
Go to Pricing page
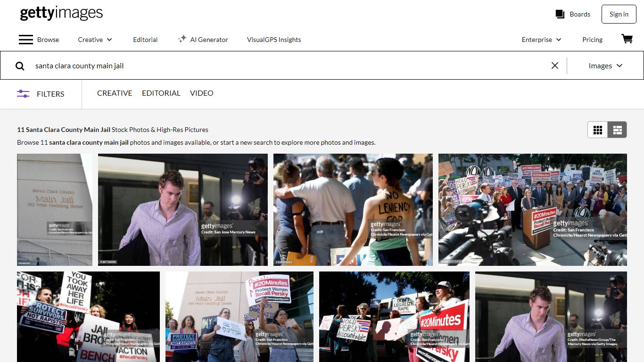[592, 40]
